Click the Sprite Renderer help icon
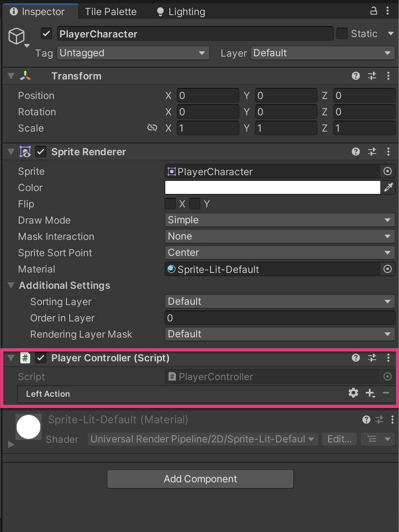Screen dimensions: 399x532 click(x=356, y=152)
